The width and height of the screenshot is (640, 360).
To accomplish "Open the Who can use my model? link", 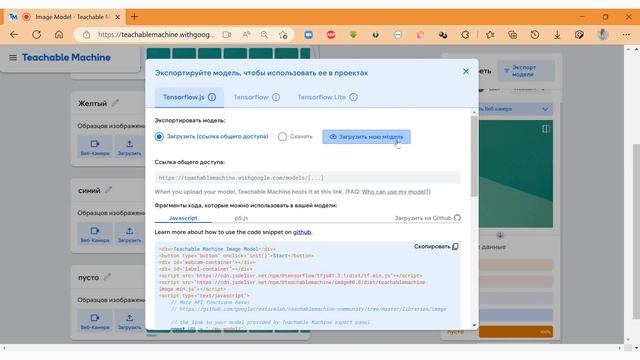I will [x=396, y=192].
